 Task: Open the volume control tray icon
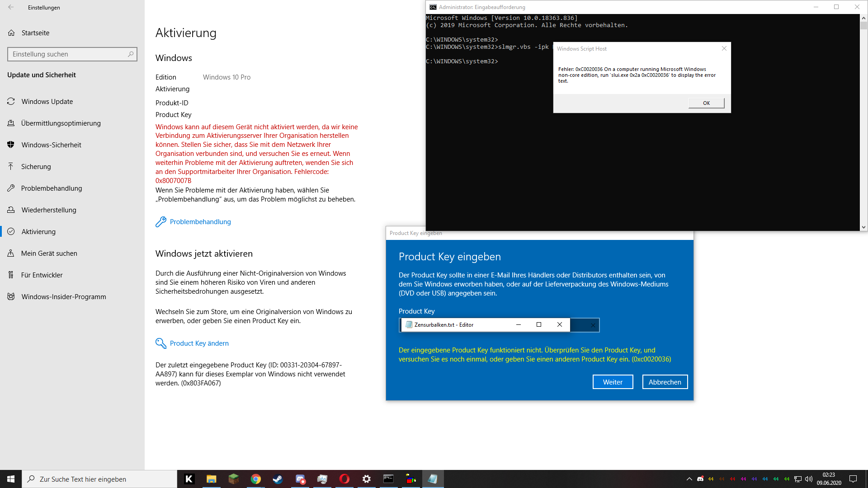click(x=809, y=479)
